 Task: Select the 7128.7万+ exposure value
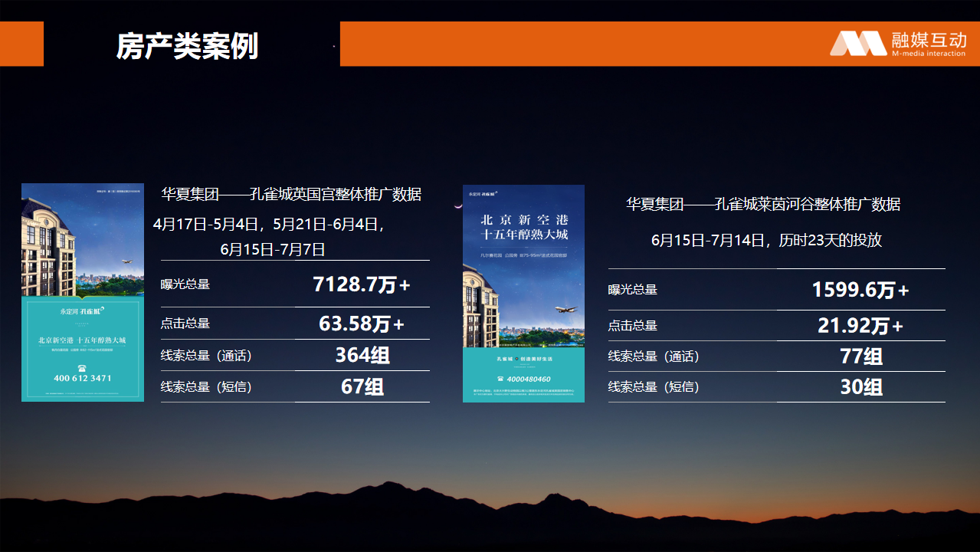[x=362, y=284]
